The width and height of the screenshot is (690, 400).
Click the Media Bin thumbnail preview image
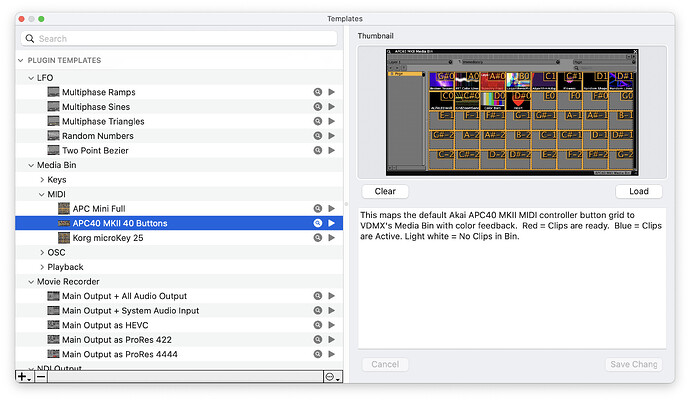pyautogui.click(x=512, y=112)
